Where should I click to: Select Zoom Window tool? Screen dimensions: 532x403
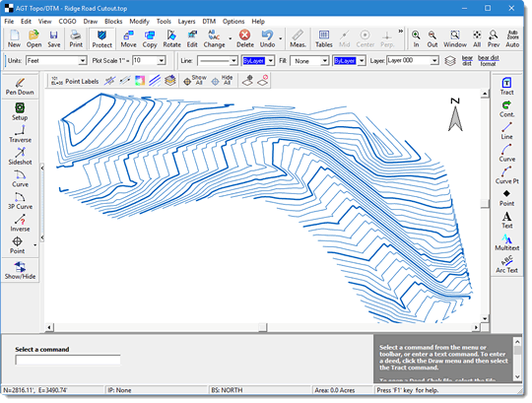click(455, 38)
